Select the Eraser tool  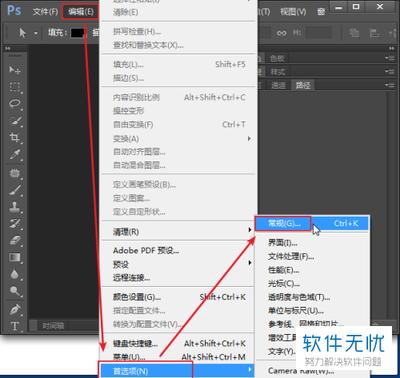[15, 240]
